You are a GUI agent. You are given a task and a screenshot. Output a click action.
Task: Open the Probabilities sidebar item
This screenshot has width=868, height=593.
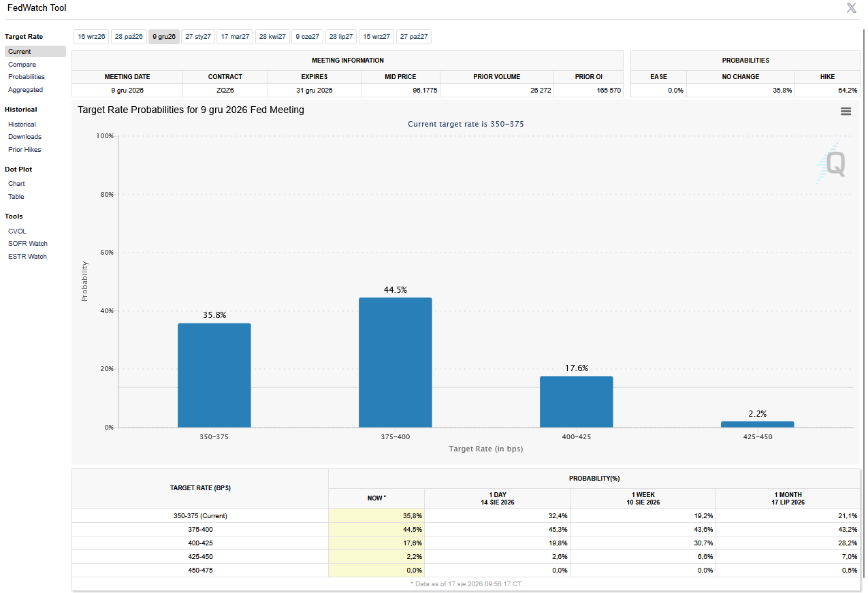point(27,77)
